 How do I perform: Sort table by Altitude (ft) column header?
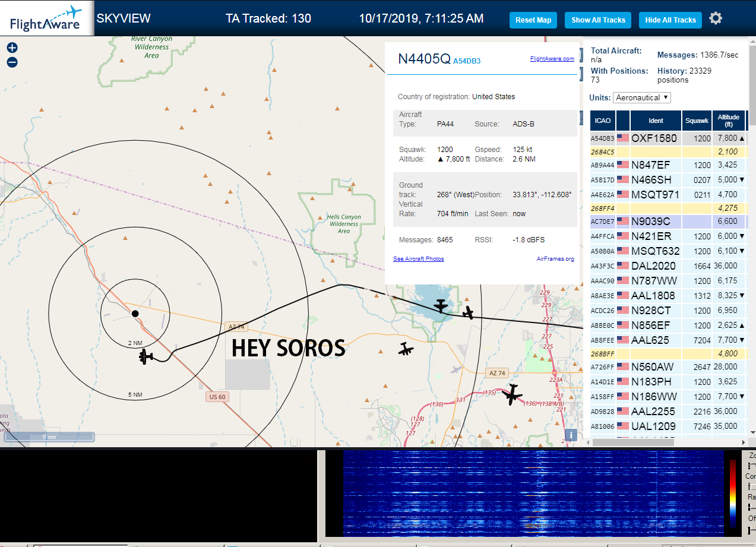coord(729,121)
